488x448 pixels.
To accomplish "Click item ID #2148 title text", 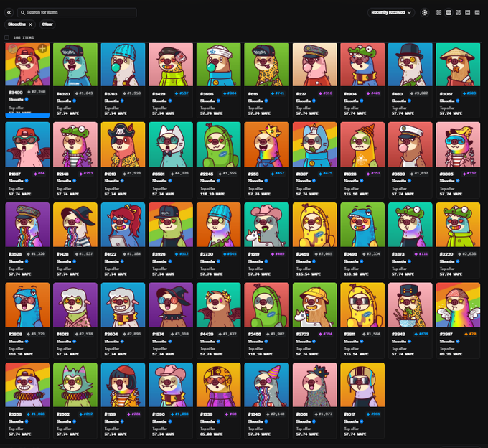I will click(x=62, y=174).
